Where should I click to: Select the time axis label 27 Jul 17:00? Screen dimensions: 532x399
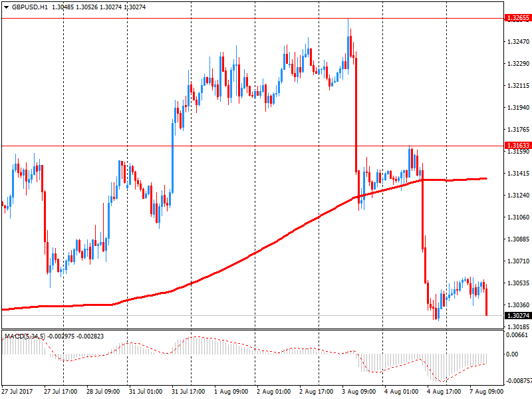(x=61, y=392)
